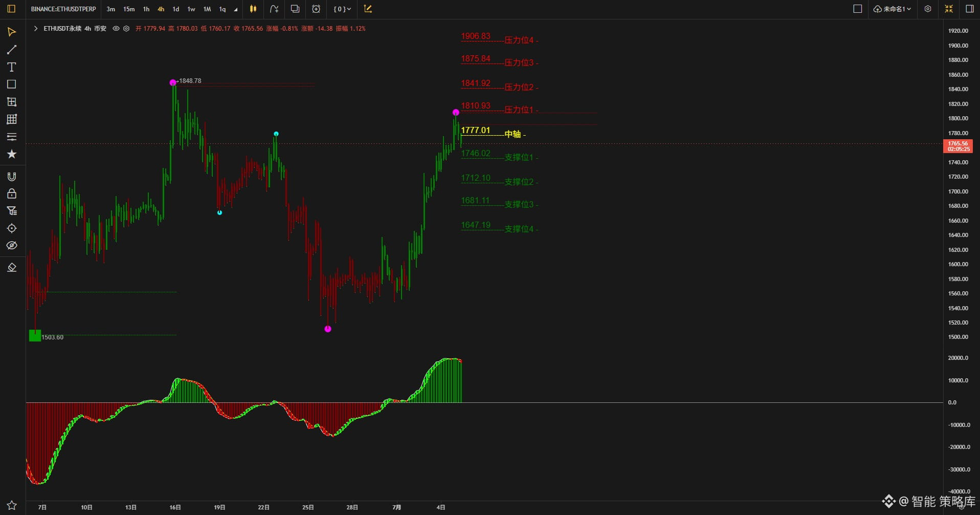Toggle the left sidebar panel icon
Viewport: 980px width, 515px height.
coord(11,9)
